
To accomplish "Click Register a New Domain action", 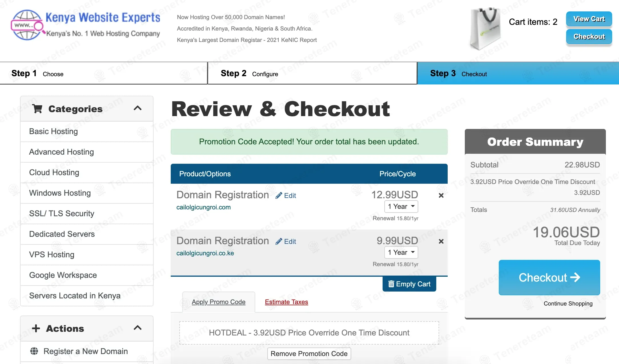I will (87, 351).
